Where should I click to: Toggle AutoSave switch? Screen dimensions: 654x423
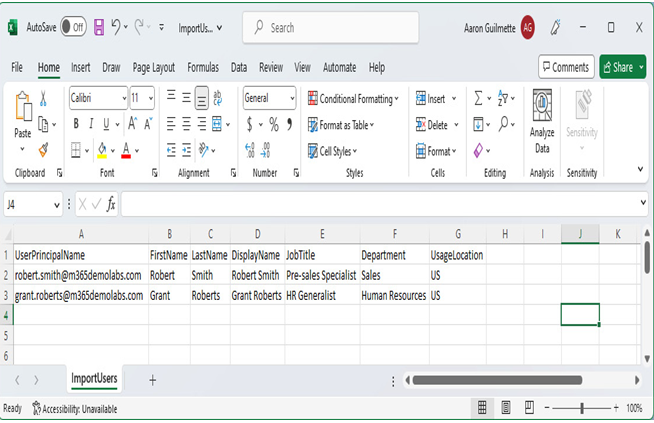(73, 27)
